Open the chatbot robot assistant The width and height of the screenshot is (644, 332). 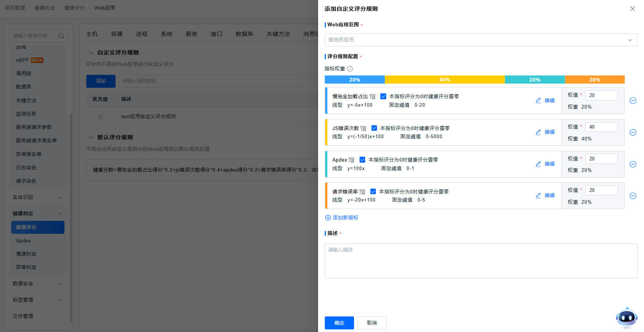[626, 318]
